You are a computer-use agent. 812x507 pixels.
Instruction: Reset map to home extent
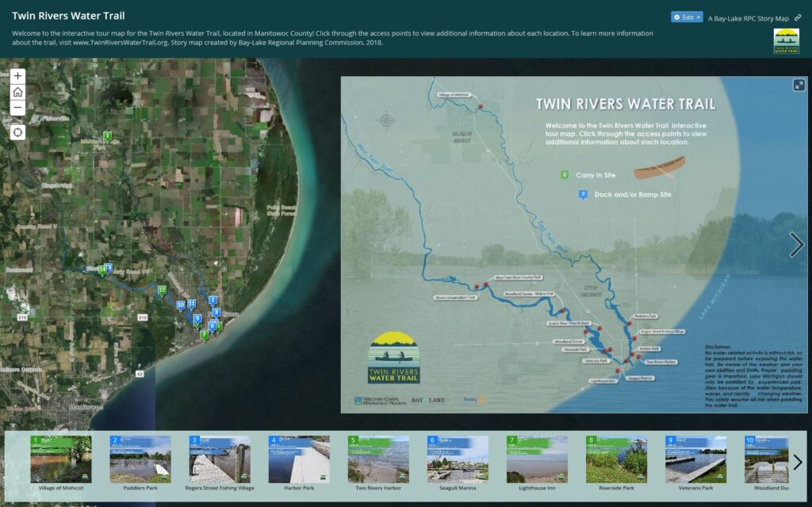click(17, 92)
